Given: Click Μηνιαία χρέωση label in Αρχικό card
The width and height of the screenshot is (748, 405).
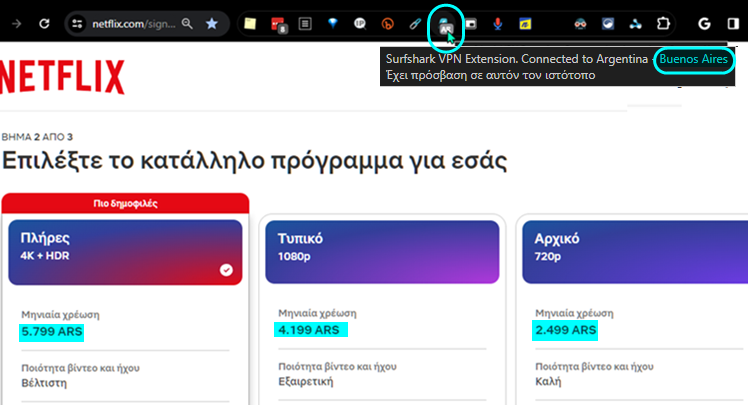Looking at the screenshot, I should [574, 313].
